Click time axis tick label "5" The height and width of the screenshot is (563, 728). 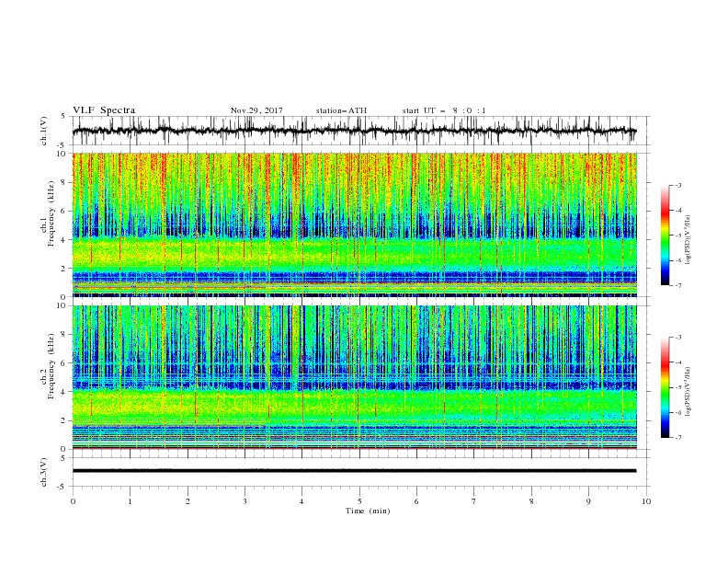359,501
